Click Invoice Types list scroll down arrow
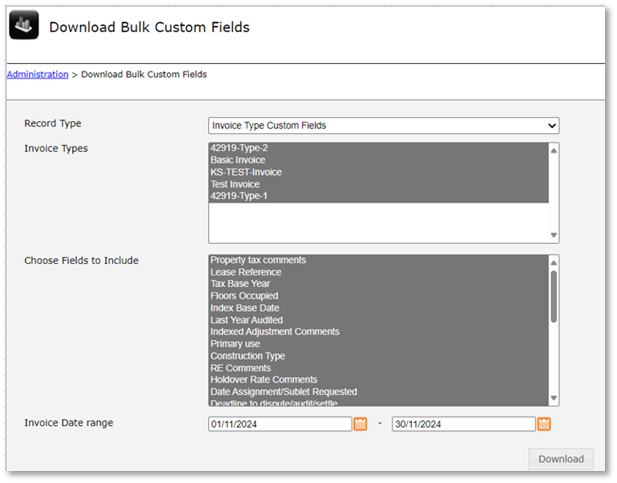The height and width of the screenshot is (483, 617). click(x=554, y=235)
